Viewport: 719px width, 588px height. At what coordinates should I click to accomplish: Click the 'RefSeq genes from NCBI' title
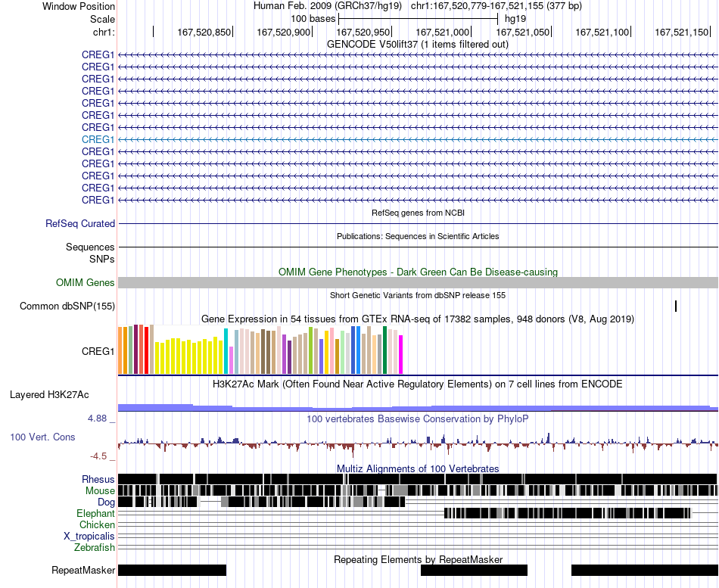click(x=419, y=213)
